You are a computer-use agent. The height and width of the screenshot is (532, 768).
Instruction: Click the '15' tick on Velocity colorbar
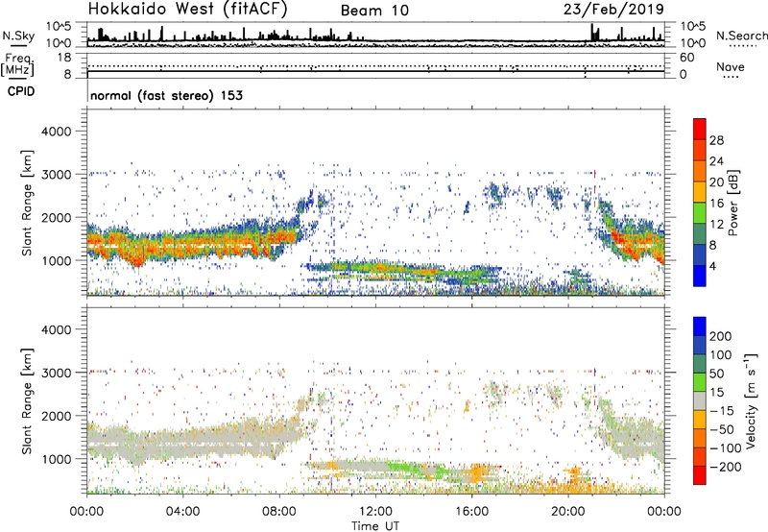pos(716,393)
